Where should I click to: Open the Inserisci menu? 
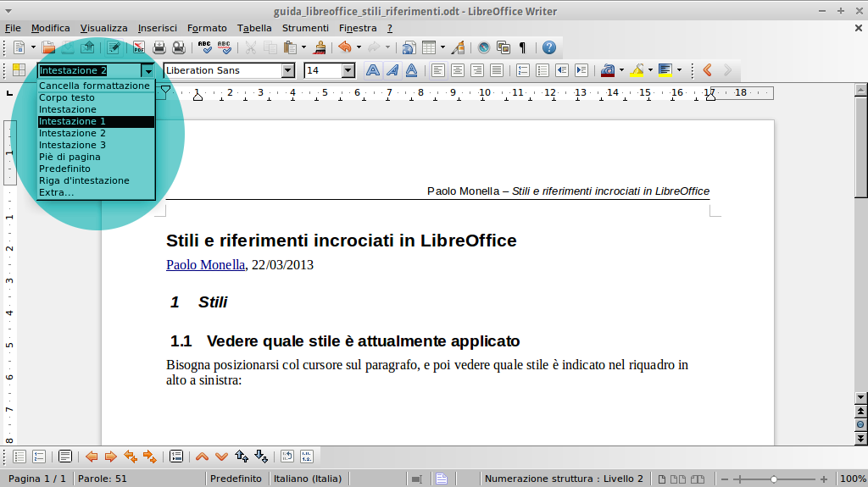click(157, 28)
